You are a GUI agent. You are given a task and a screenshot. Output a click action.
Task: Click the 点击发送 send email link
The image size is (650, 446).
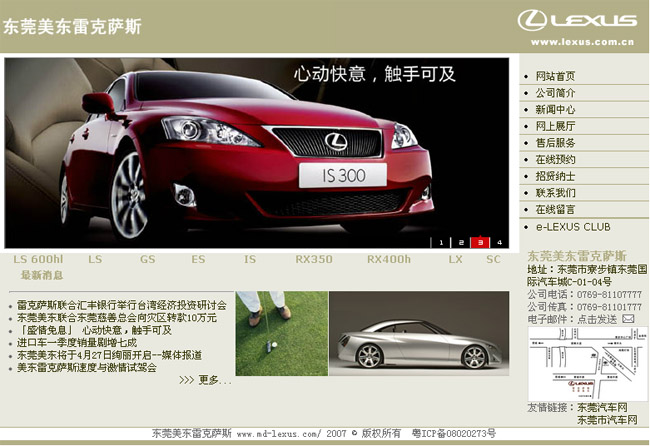tap(598, 318)
